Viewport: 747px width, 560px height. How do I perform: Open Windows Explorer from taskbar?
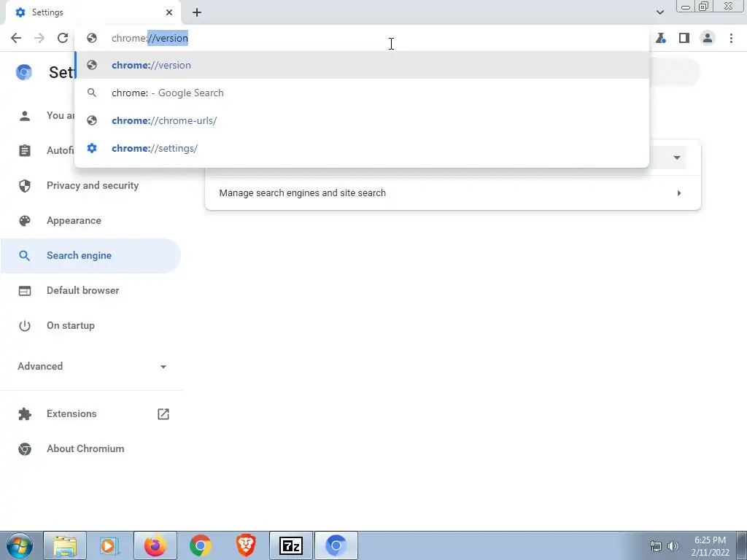click(65, 545)
